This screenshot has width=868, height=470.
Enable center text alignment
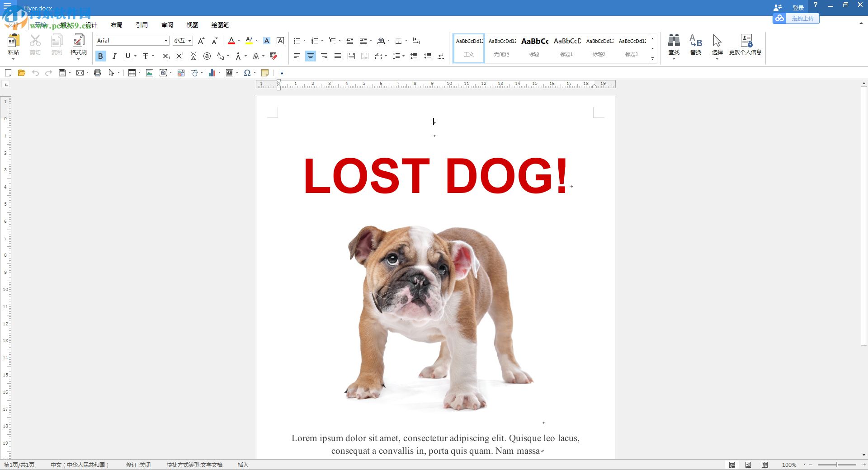[x=311, y=56]
